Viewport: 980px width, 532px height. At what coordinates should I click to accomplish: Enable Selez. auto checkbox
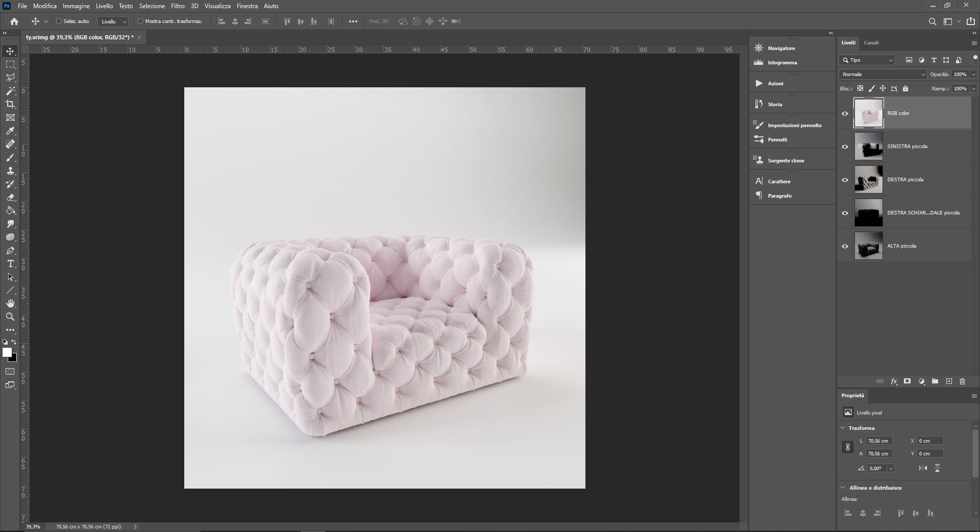[x=58, y=21]
